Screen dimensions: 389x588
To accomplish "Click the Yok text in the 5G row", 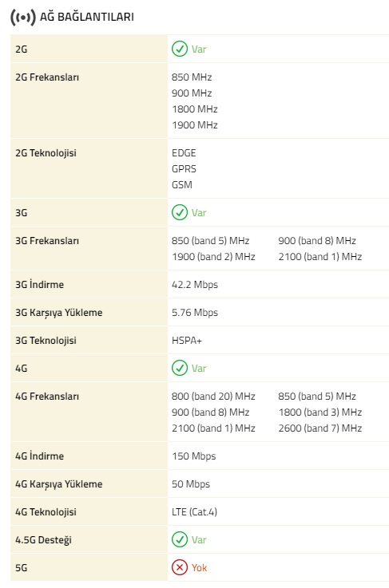I will coord(199,568).
